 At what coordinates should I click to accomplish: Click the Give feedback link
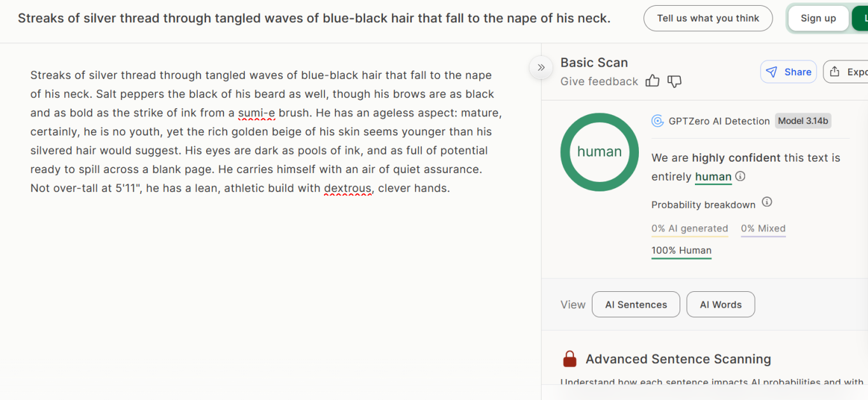(x=599, y=81)
